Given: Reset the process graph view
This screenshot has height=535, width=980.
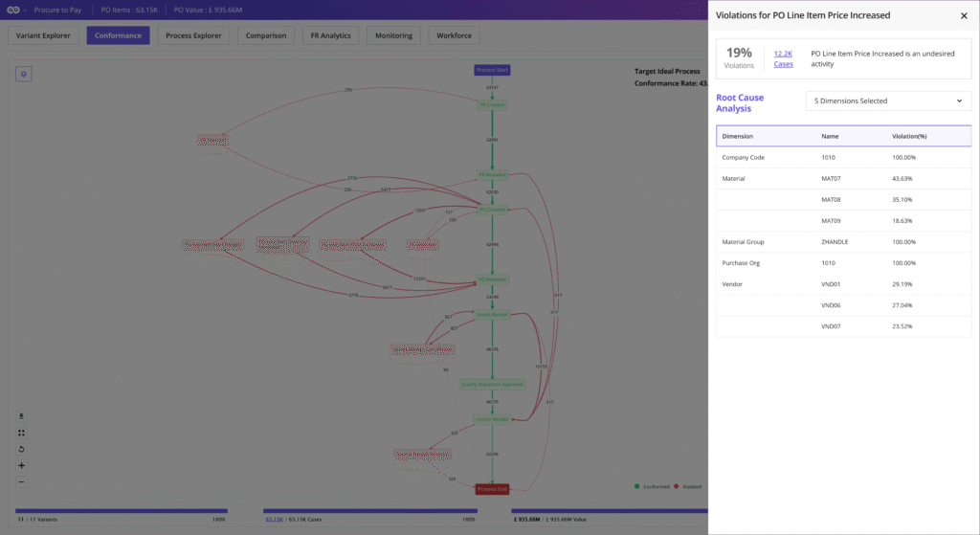Looking at the screenshot, I should click(22, 449).
